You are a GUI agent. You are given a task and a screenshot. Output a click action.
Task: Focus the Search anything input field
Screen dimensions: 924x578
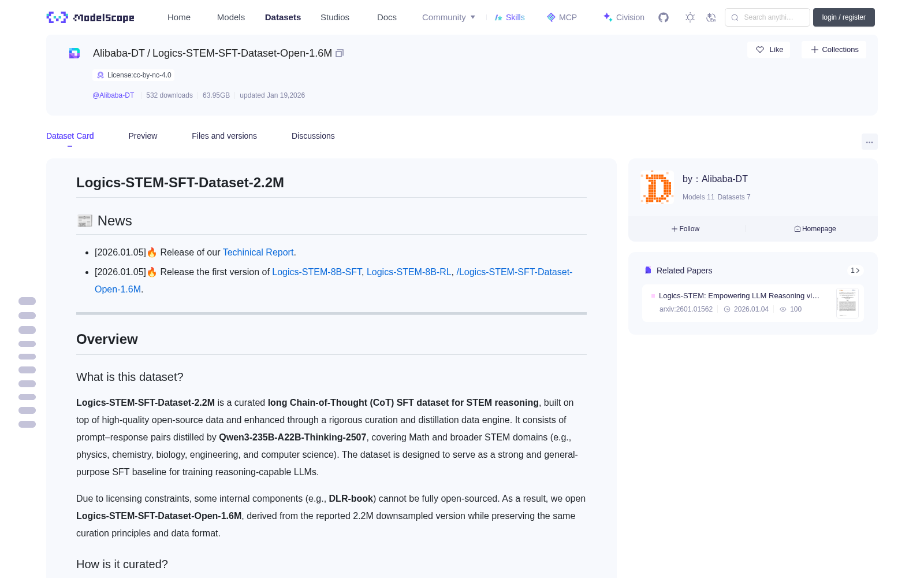tap(767, 17)
